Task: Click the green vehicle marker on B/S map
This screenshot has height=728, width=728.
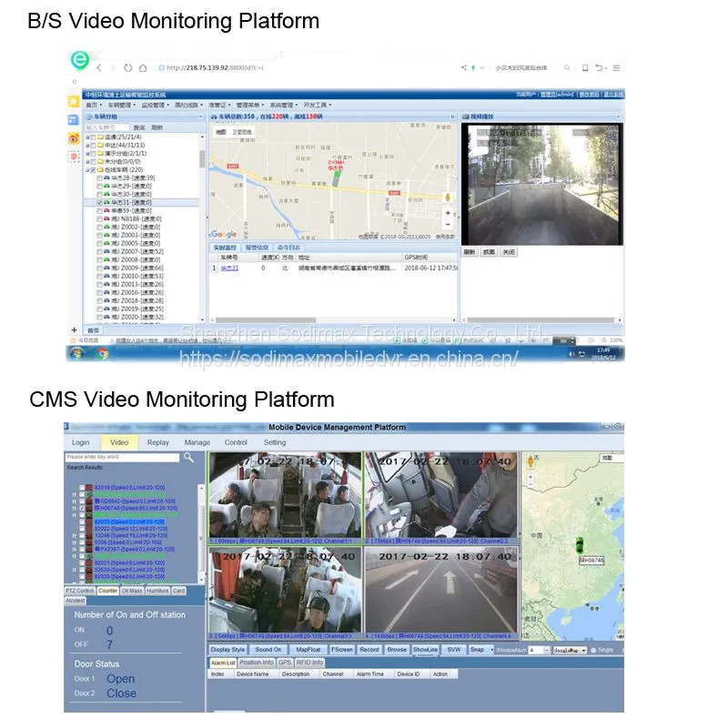Action: pyautogui.click(x=337, y=178)
